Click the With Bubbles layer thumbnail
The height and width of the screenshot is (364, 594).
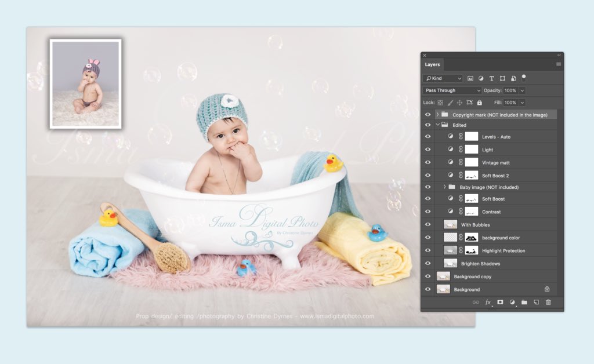click(x=450, y=224)
